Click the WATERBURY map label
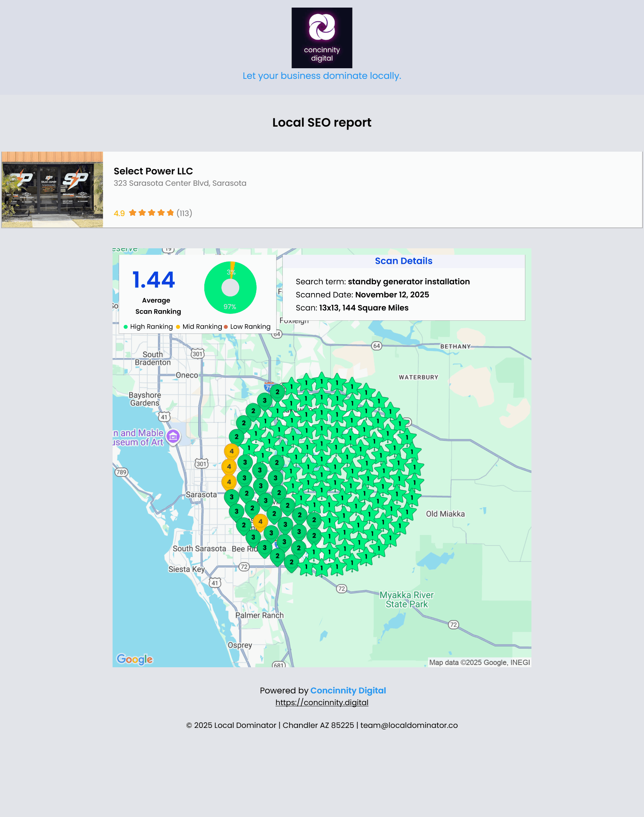The image size is (644, 817). coord(418,377)
